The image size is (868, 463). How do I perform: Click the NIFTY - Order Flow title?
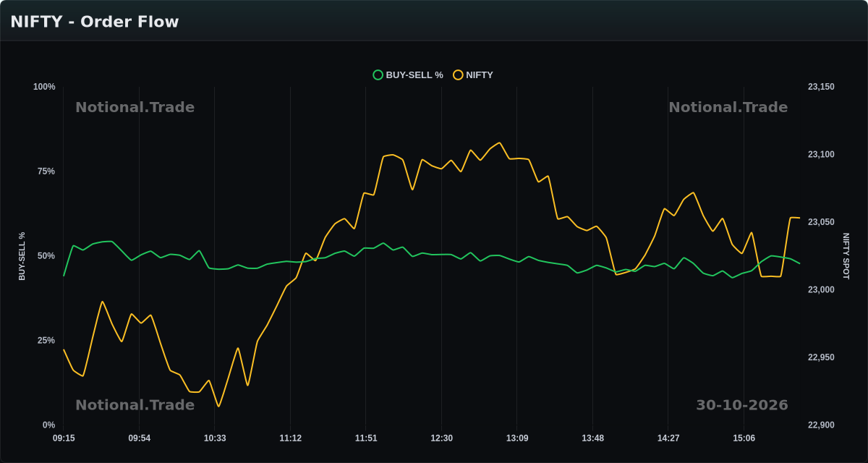95,22
